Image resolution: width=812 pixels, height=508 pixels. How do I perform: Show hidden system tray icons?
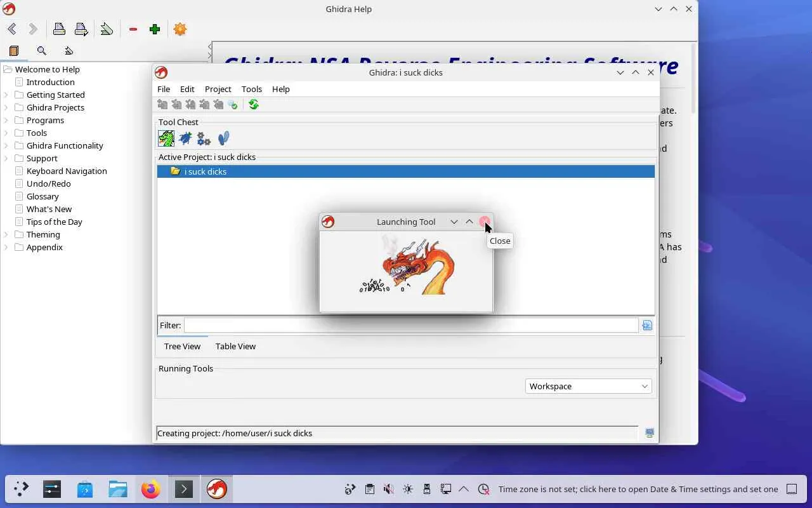pos(464,489)
